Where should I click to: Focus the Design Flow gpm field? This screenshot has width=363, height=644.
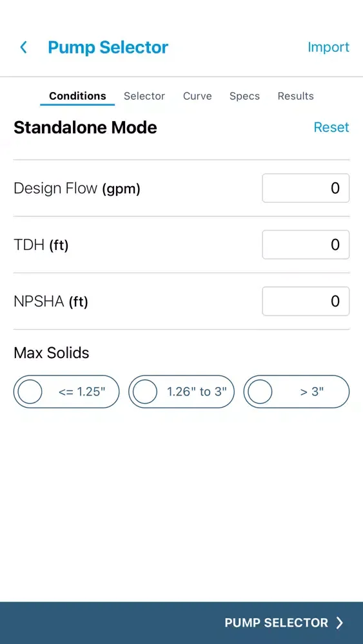(x=306, y=188)
